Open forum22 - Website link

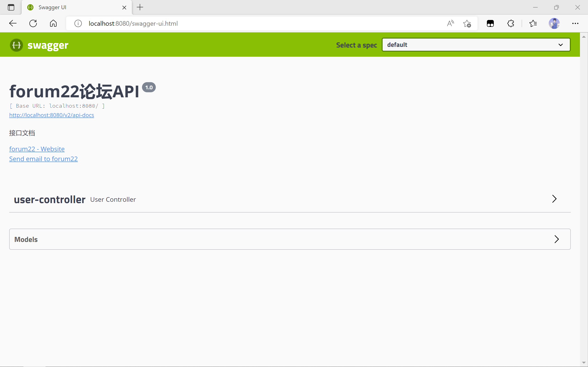pyautogui.click(x=37, y=149)
